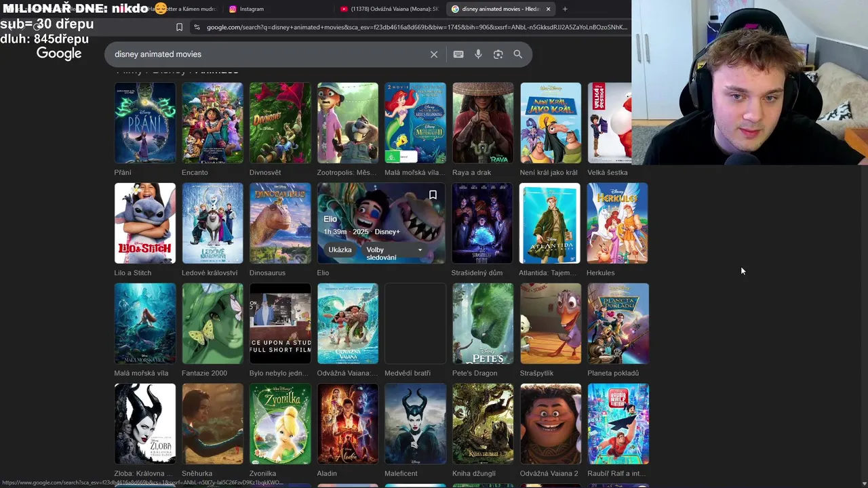Open the Atlantida movie poster
868x488 pixels.
[550, 223]
